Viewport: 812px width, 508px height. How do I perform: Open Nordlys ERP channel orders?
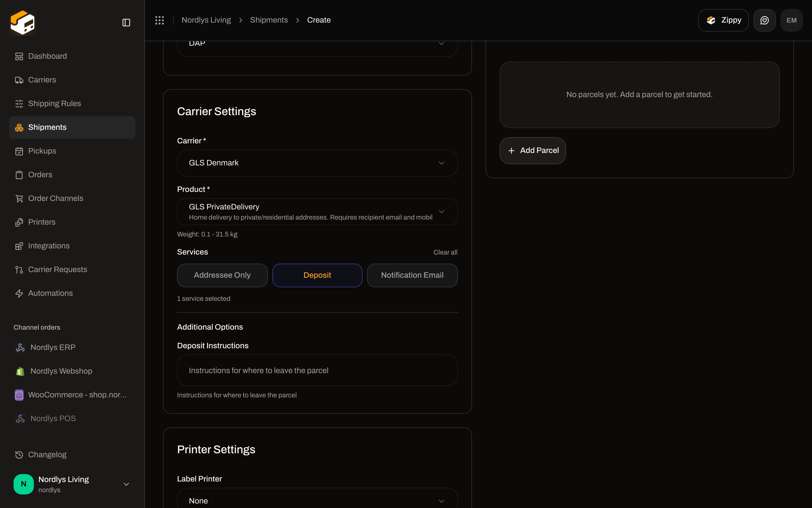(x=72, y=347)
